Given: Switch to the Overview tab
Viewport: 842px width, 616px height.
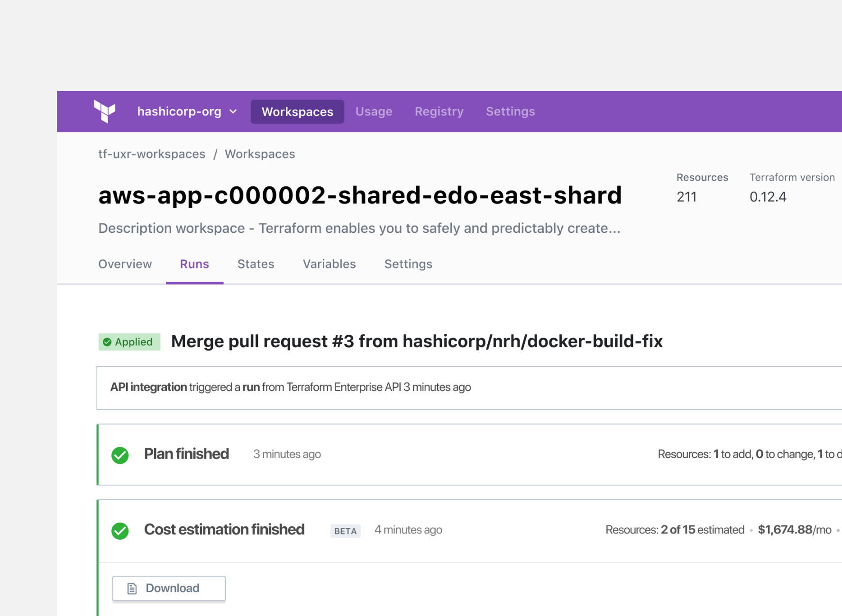Looking at the screenshot, I should pyautogui.click(x=125, y=264).
